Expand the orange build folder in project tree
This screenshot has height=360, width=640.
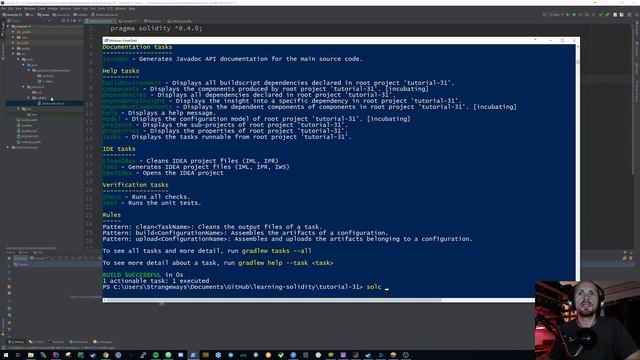13,42
